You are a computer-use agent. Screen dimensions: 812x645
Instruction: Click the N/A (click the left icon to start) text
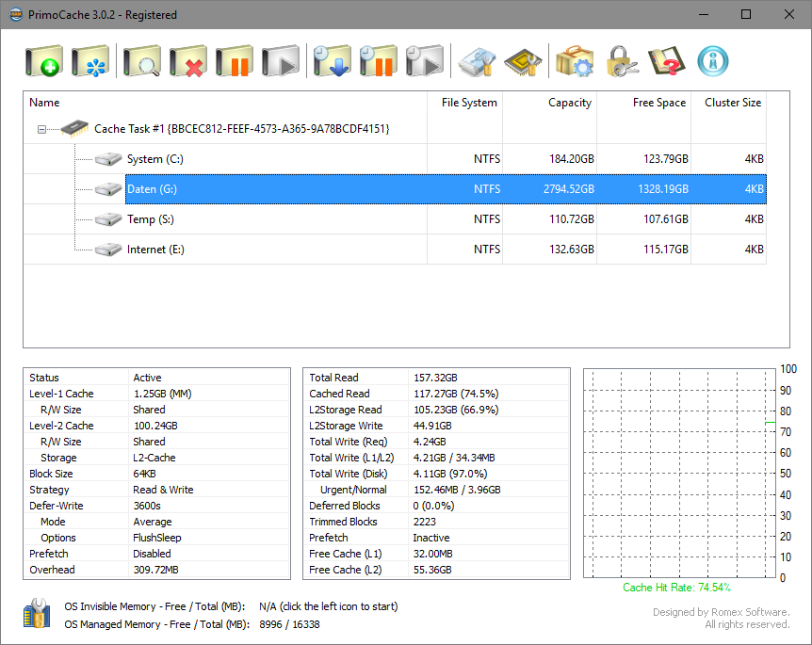(x=329, y=606)
